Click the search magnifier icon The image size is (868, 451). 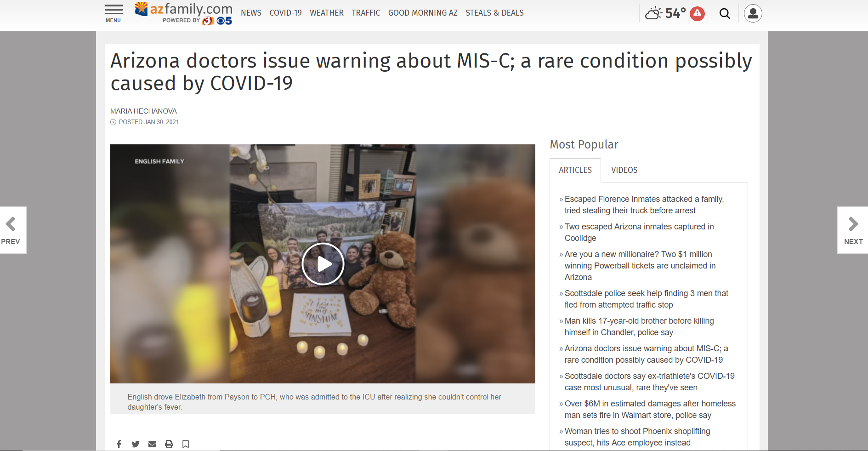[x=725, y=13]
